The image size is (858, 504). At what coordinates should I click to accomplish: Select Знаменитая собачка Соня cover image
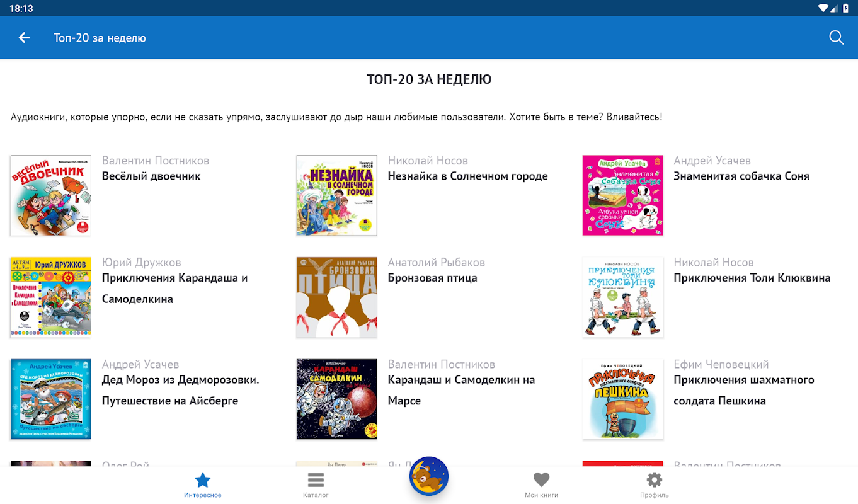point(623,195)
